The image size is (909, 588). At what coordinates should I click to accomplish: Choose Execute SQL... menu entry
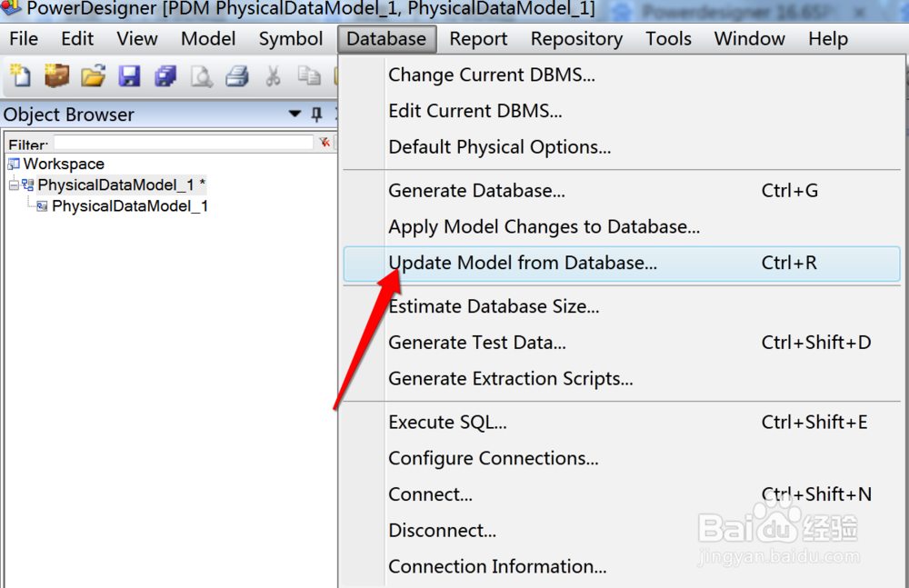point(622,423)
